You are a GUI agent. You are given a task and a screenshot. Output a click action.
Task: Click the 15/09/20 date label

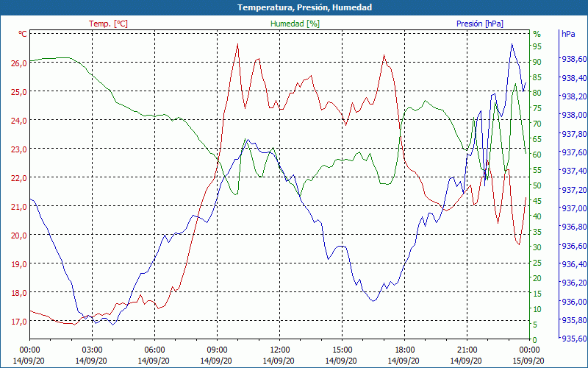[528, 361]
